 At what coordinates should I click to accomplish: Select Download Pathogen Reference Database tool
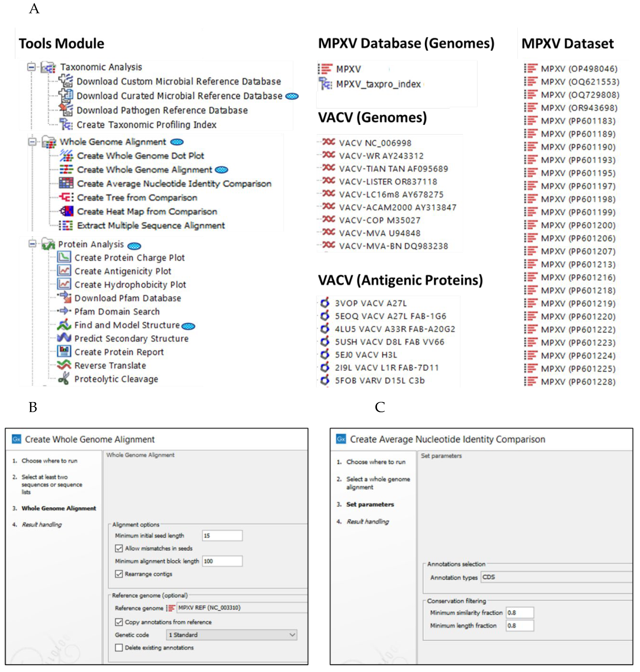(162, 111)
